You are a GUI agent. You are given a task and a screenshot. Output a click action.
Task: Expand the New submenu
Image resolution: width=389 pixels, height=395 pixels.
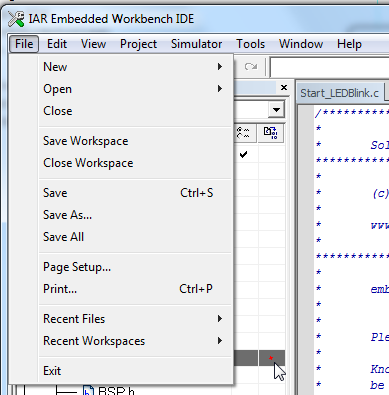(x=135, y=67)
